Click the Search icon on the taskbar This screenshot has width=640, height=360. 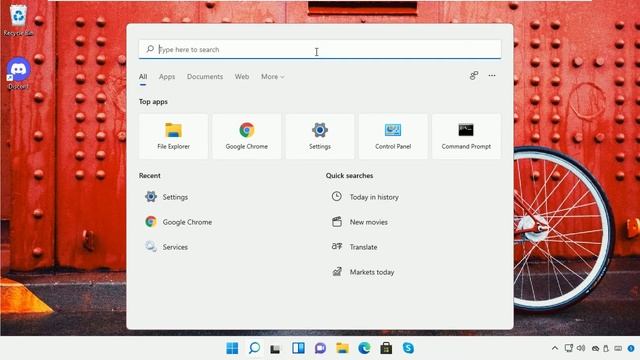254,348
